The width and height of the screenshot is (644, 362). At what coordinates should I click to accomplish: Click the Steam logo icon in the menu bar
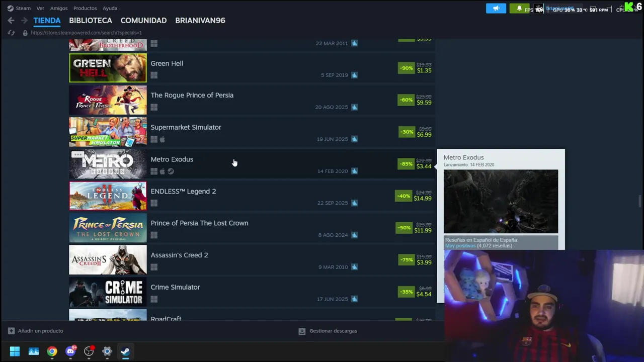[10, 8]
